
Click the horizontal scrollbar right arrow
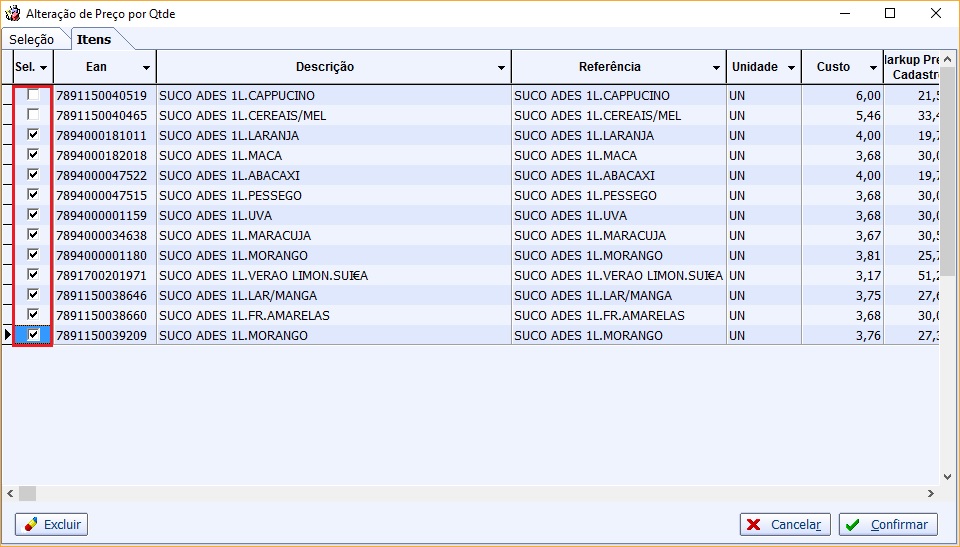(x=931, y=493)
